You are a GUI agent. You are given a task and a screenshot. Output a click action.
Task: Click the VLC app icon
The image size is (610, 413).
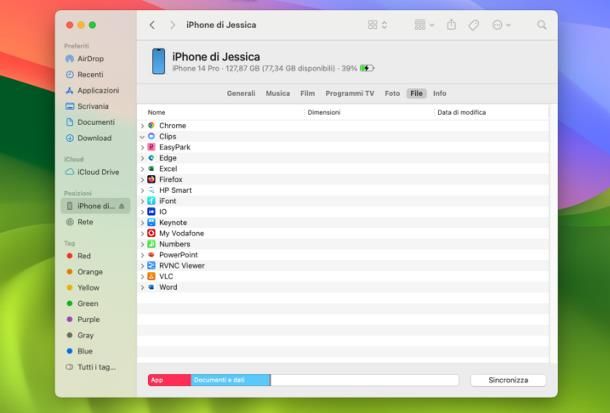coord(151,276)
